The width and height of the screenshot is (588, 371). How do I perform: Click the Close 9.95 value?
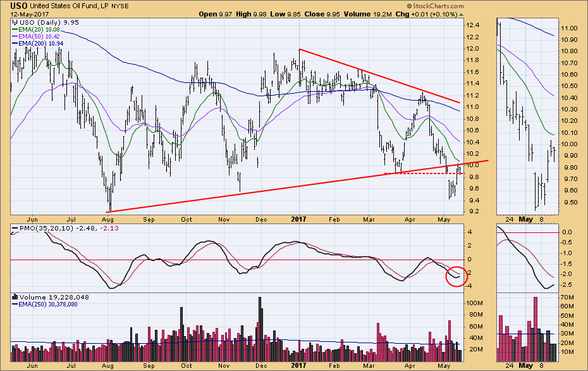click(x=322, y=15)
